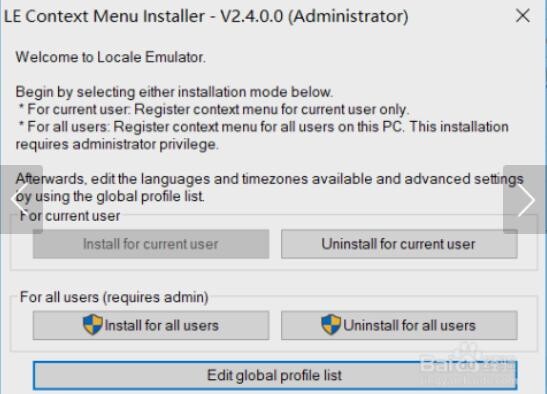Click the 'requires administrator privilege.' text line

click(117, 144)
